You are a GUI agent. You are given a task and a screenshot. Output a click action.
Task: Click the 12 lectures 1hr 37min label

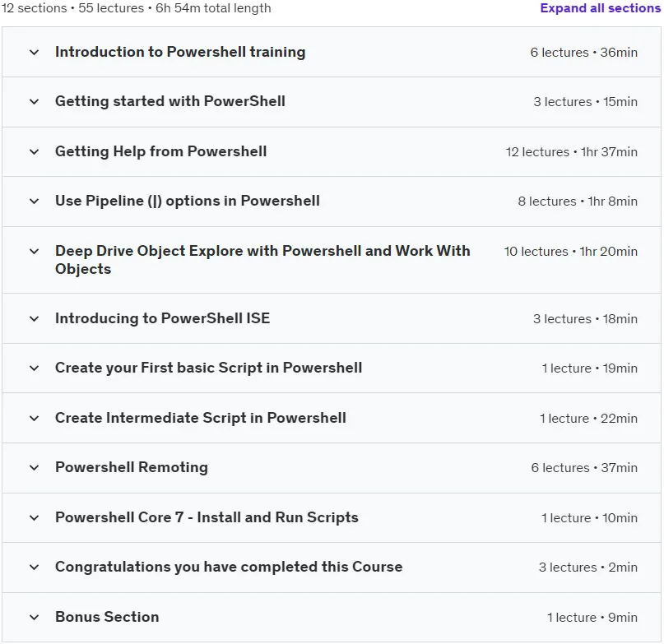571,152
